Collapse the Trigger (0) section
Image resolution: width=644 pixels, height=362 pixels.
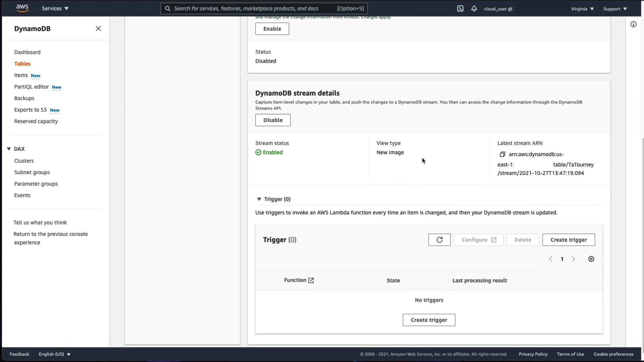(259, 199)
